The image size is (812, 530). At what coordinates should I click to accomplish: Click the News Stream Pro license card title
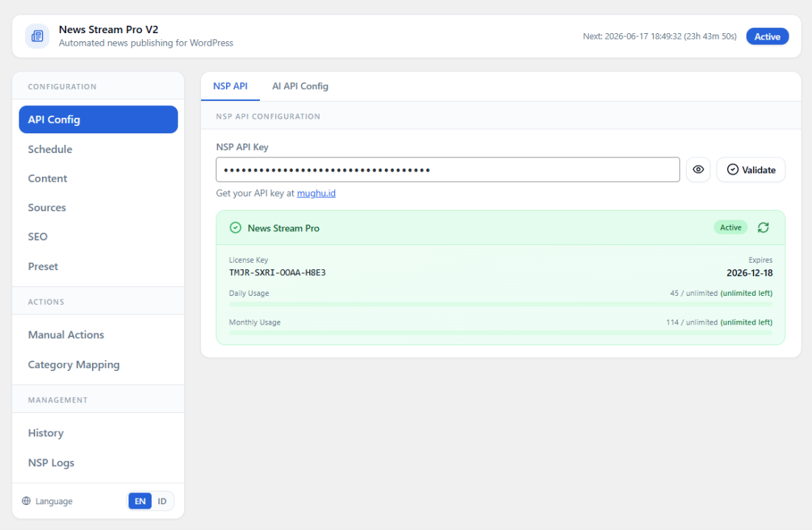click(x=283, y=228)
